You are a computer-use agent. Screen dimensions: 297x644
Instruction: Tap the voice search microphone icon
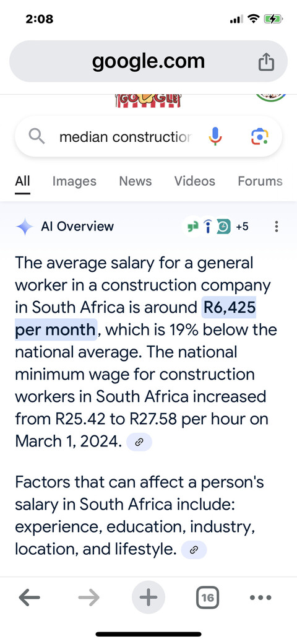(215, 136)
